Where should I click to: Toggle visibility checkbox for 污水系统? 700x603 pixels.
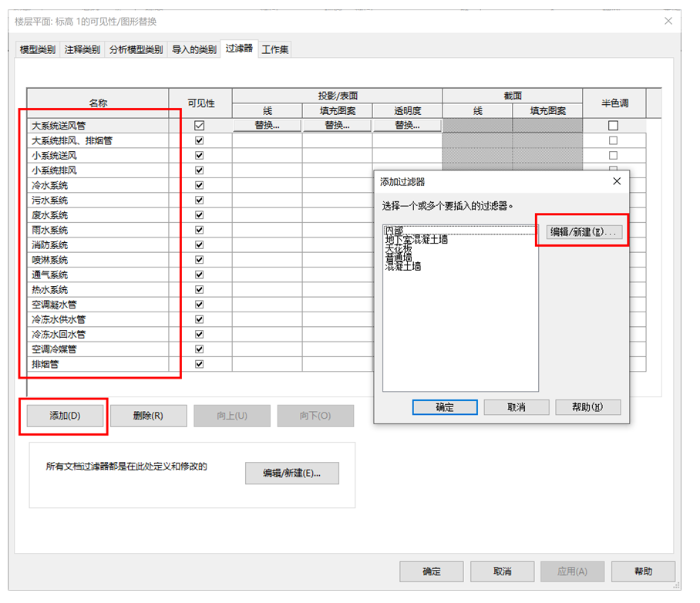(200, 200)
